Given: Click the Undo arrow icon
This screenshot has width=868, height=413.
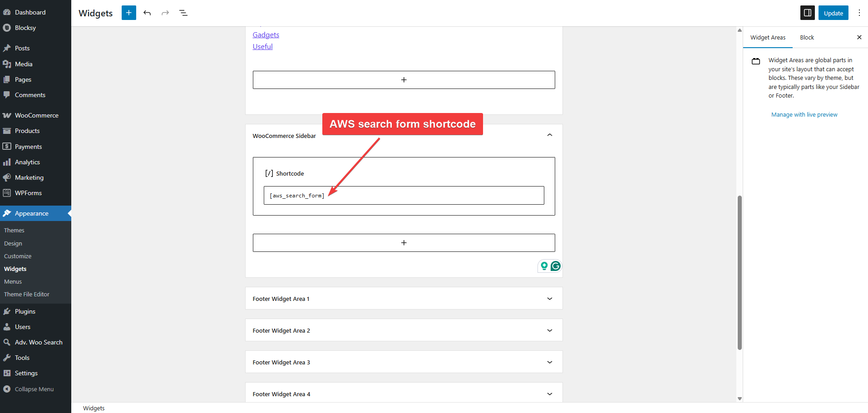Looking at the screenshot, I should click(x=147, y=13).
